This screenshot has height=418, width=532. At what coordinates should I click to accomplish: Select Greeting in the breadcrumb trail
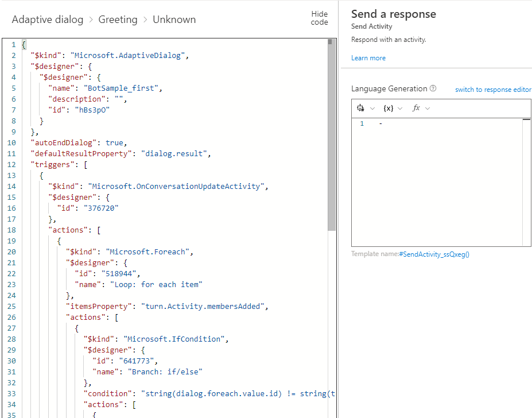118,19
